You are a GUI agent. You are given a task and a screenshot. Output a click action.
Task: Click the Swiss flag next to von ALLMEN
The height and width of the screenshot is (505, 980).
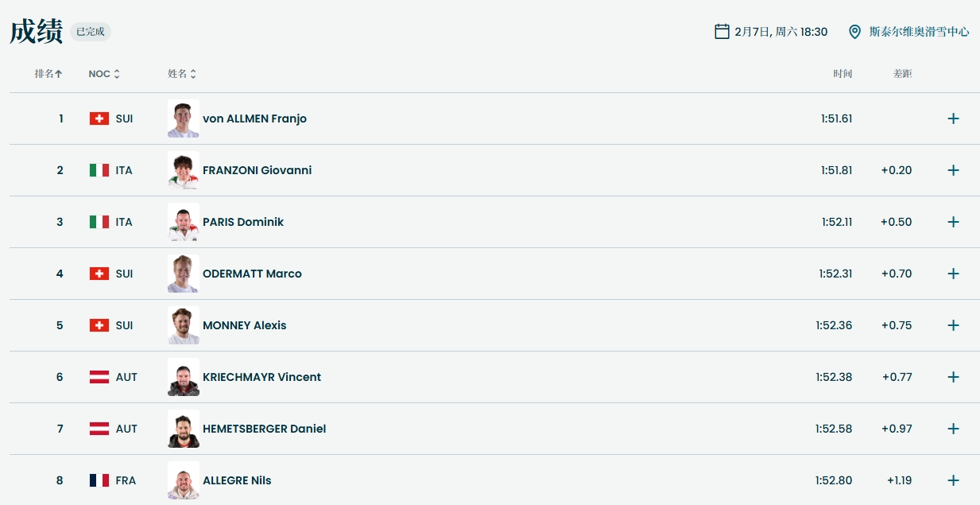99,118
